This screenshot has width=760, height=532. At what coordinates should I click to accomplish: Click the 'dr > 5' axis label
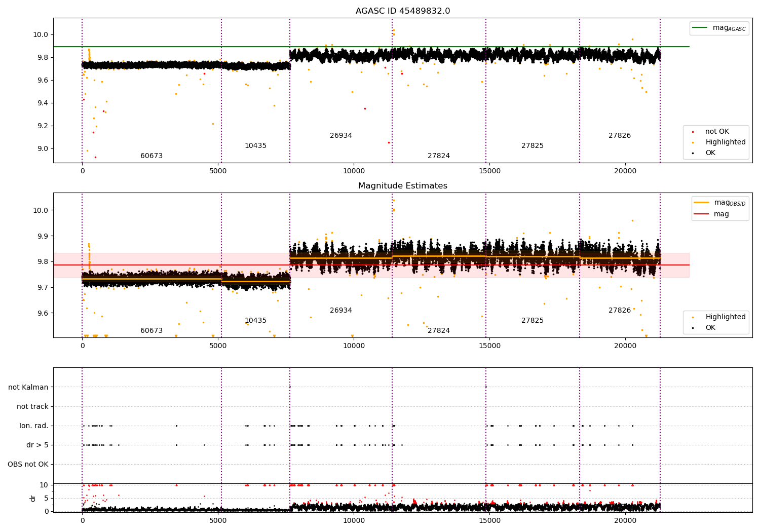[37, 445]
